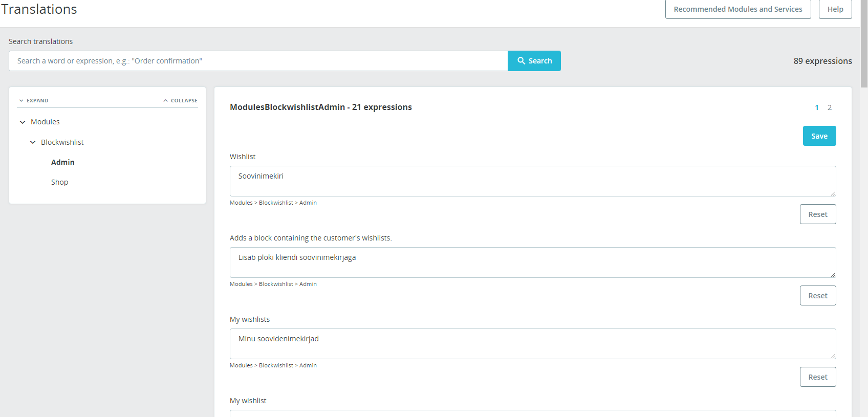Click the 'Wishlist' source label
This screenshot has width=868, height=417.
[243, 157]
